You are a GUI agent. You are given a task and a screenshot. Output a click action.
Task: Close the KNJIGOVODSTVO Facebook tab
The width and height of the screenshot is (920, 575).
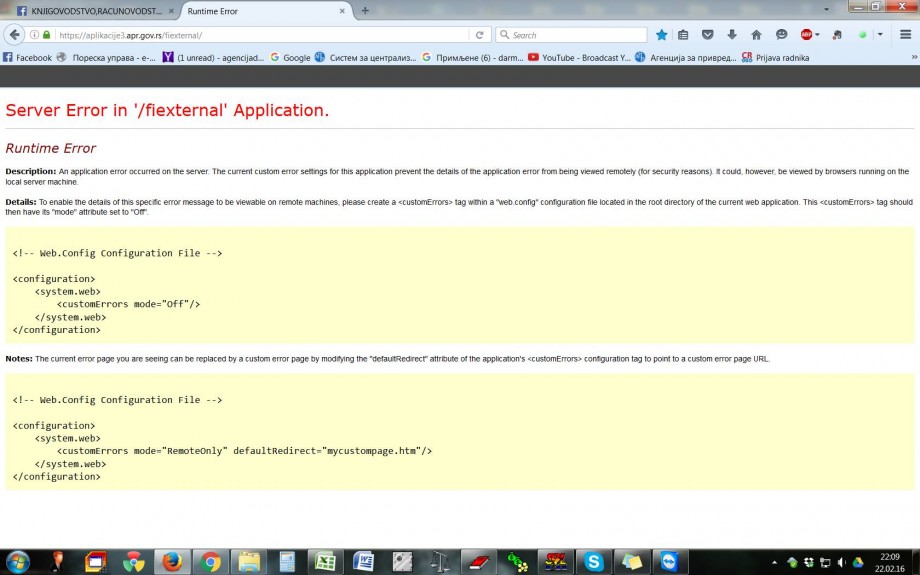click(171, 11)
